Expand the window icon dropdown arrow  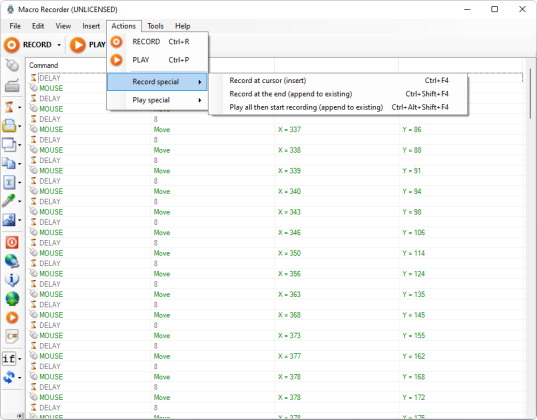tap(20, 145)
